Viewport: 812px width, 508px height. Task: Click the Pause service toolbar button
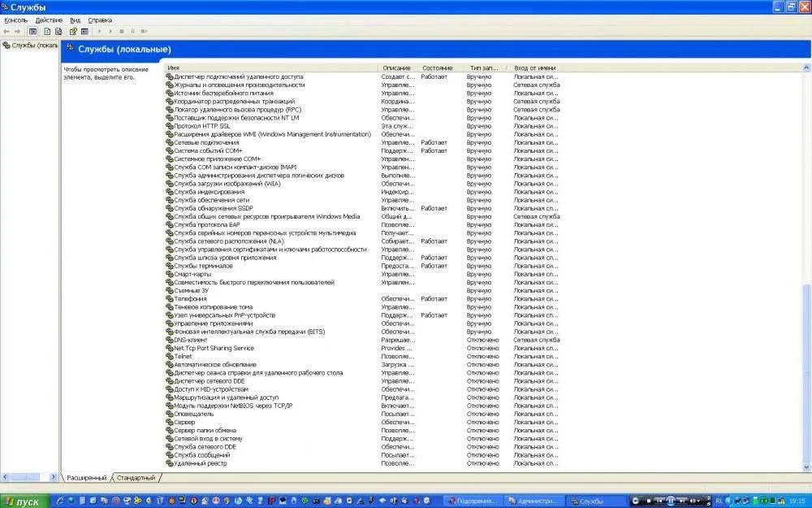[132, 32]
